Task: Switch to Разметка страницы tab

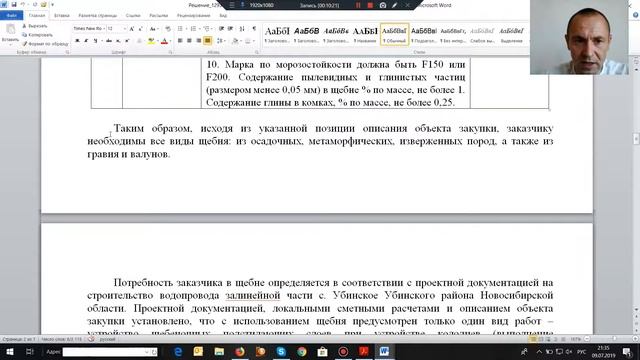Action: 98,16
